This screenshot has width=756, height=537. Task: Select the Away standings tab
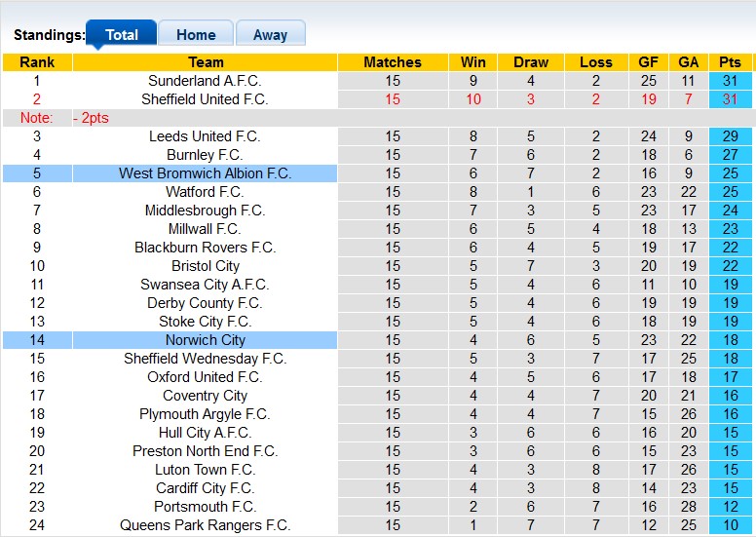pyautogui.click(x=270, y=34)
